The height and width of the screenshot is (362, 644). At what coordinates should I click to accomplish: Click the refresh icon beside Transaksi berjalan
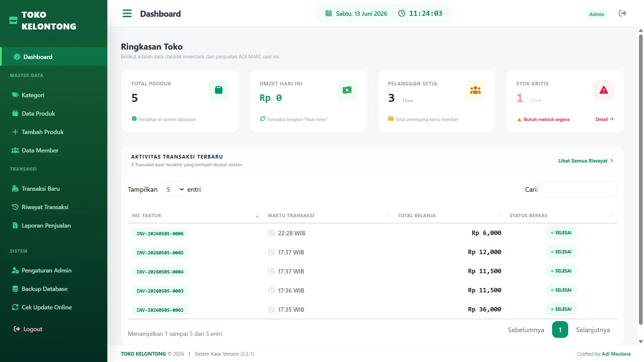[x=262, y=119]
